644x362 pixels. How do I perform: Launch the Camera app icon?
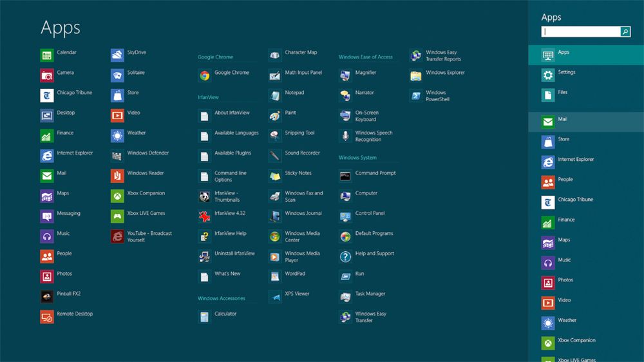pos(47,75)
